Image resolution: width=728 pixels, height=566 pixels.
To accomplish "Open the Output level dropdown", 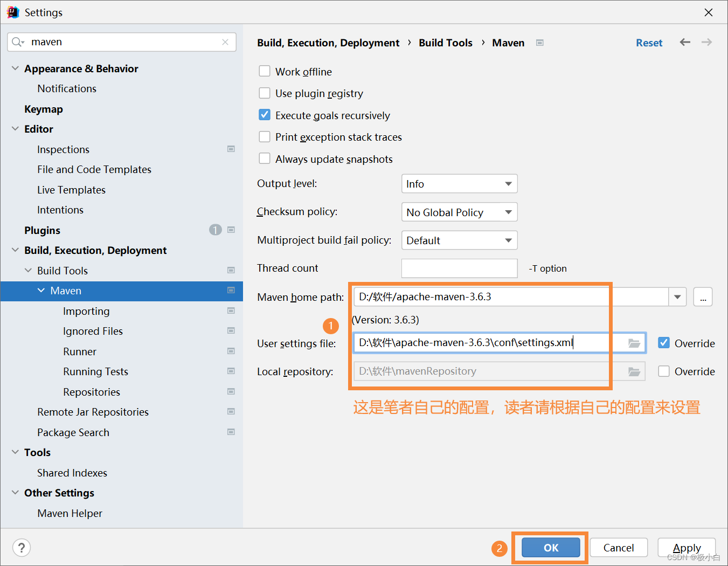I will 460,184.
